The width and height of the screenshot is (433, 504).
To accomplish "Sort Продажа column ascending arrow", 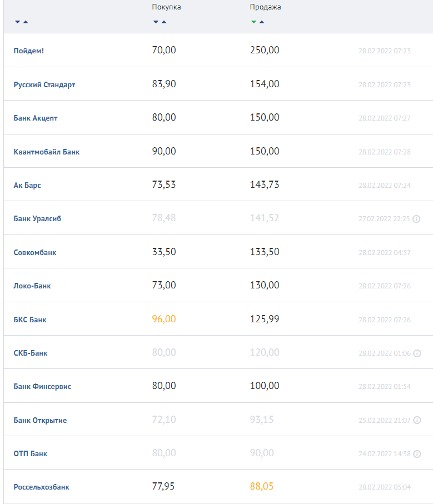I will (x=262, y=22).
